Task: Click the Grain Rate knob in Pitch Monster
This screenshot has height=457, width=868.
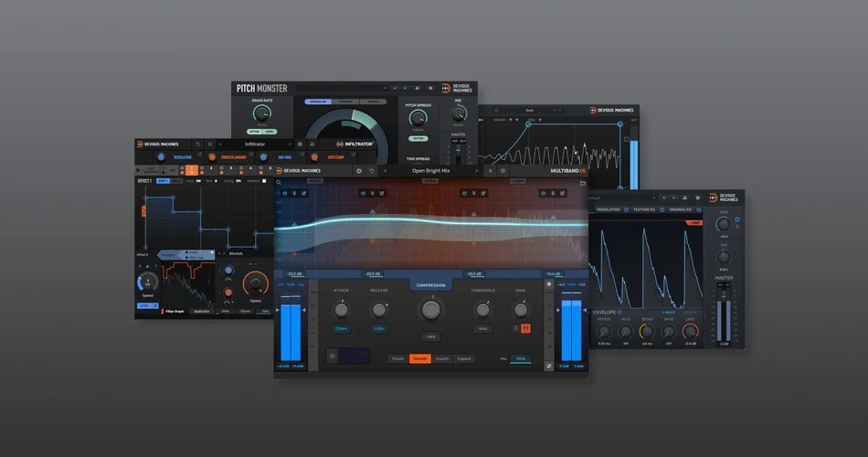Action: tap(261, 113)
